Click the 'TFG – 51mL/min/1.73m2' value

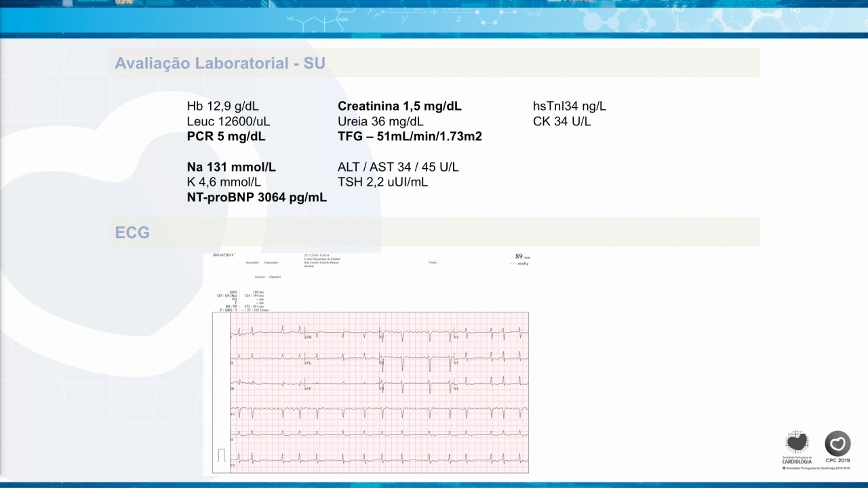(410, 136)
